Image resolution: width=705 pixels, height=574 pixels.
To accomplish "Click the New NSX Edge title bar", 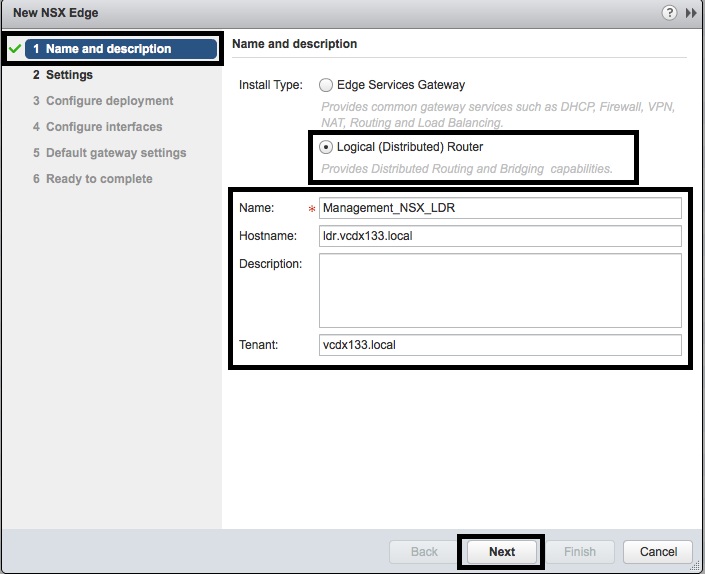I will click(x=300, y=13).
